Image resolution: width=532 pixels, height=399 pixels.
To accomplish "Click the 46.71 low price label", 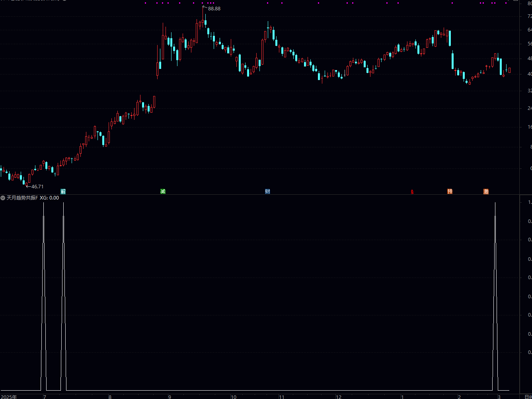I will [x=37, y=187].
